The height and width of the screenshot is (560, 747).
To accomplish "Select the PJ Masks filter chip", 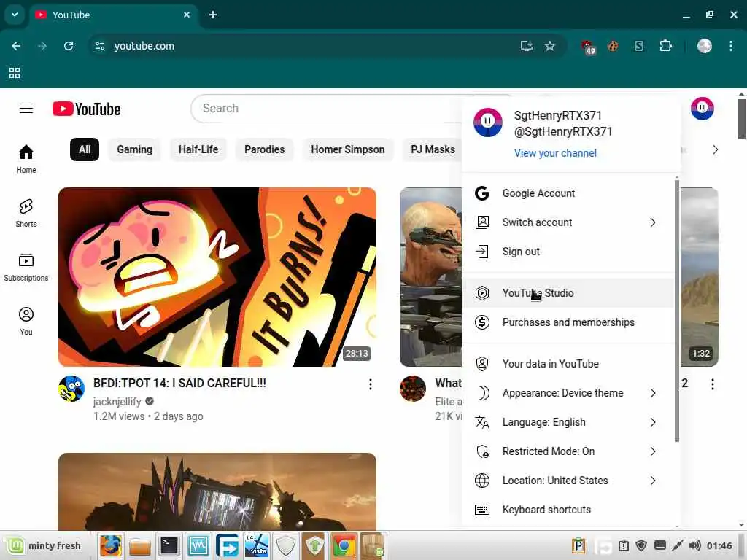I will coord(433,149).
